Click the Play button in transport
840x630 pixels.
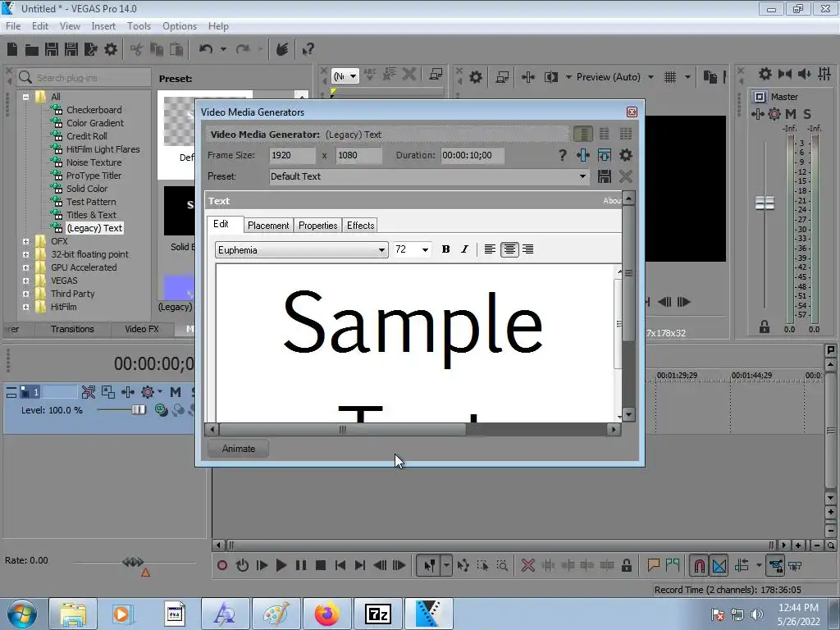(281, 565)
